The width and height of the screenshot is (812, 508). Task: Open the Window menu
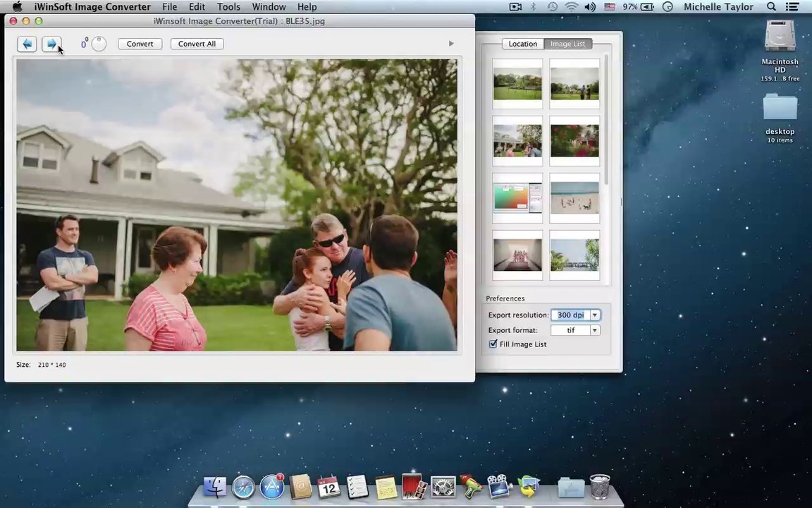coord(269,7)
